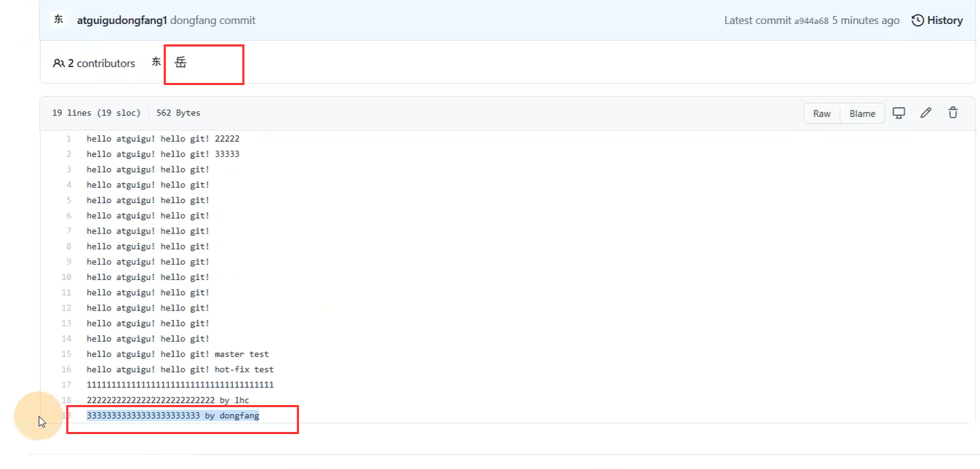The height and width of the screenshot is (469, 980).
Task: Open the desktop display icon in file toolbar
Action: tap(899, 113)
